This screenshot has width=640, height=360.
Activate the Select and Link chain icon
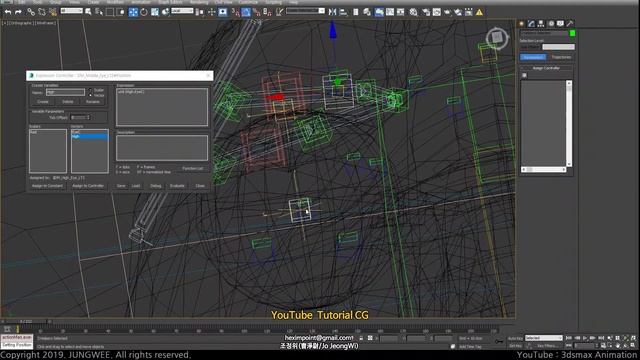[x=31, y=12]
